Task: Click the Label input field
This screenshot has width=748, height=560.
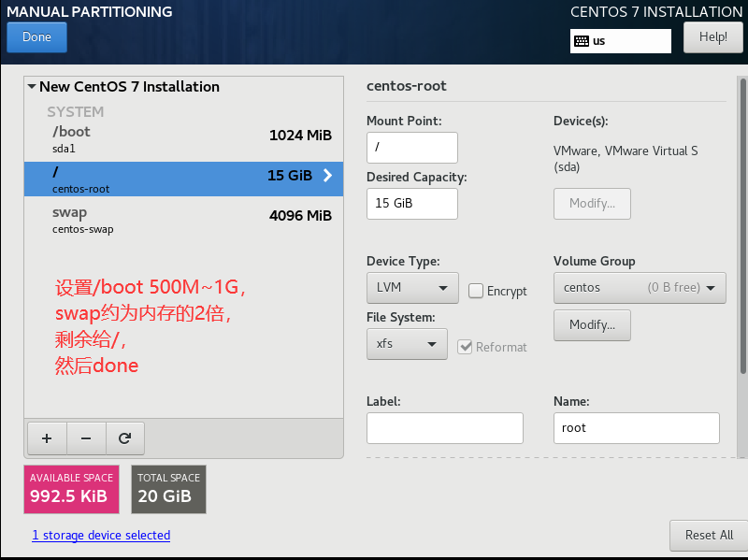Action: pyautogui.click(x=445, y=428)
